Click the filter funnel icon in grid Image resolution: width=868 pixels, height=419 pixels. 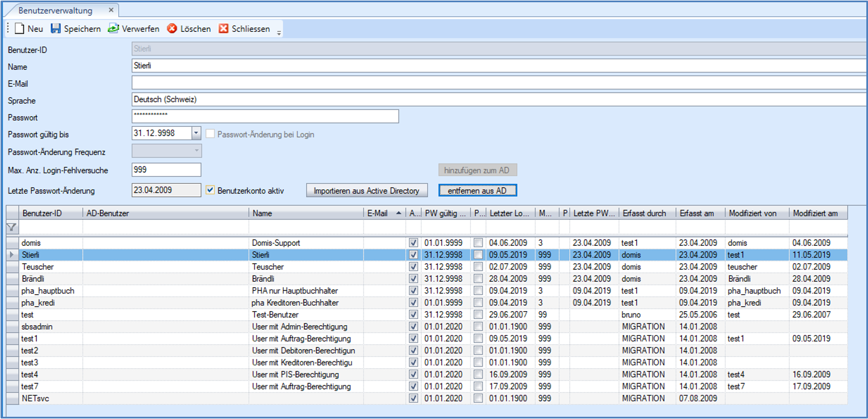tap(11, 227)
